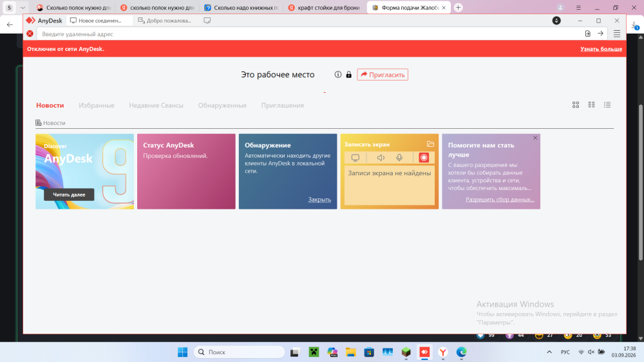644x362 pixels.
Task: Click the 'Узнать больше' link in red banner
Action: (601, 49)
